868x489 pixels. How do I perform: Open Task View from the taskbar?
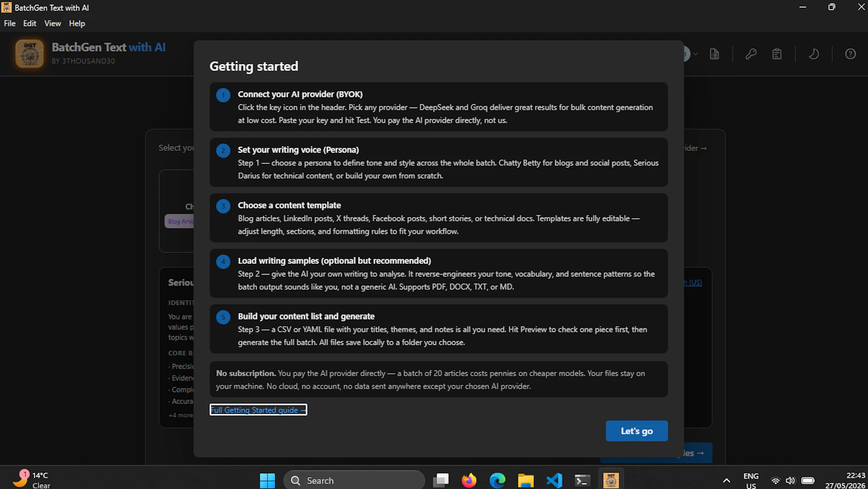(x=441, y=480)
